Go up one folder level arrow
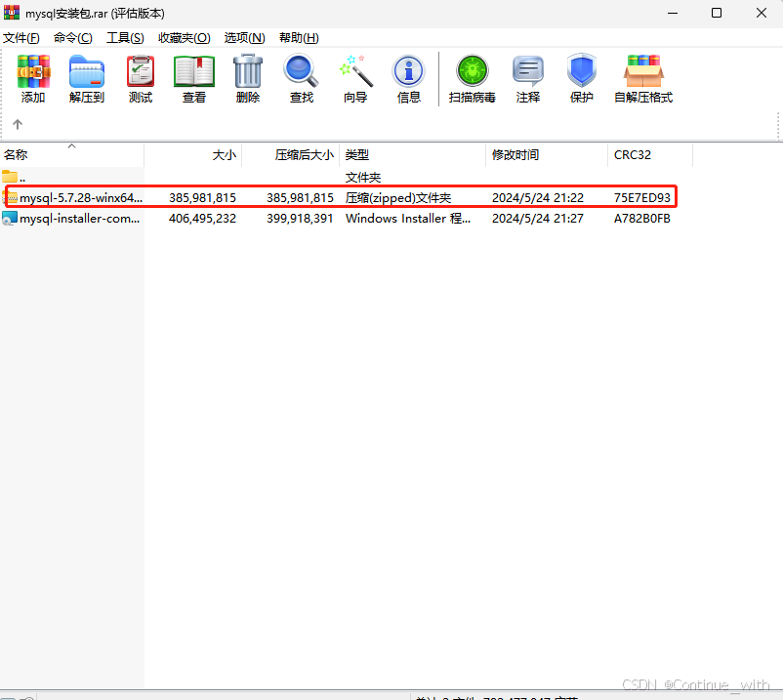Screen dimensions: 783x700 18,124
